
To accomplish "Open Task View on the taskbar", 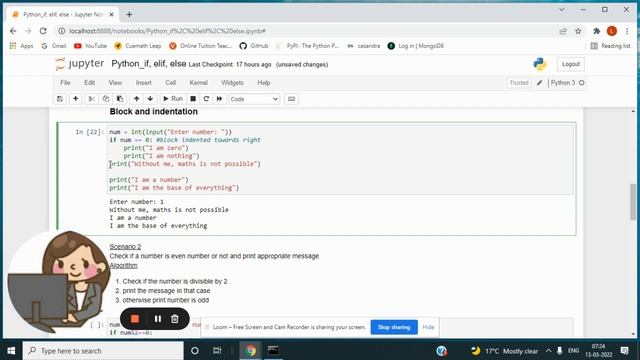I will (x=217, y=351).
